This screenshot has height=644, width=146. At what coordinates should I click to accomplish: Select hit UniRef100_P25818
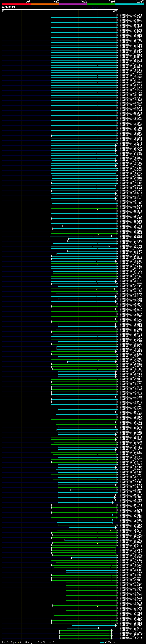coord(131,22)
